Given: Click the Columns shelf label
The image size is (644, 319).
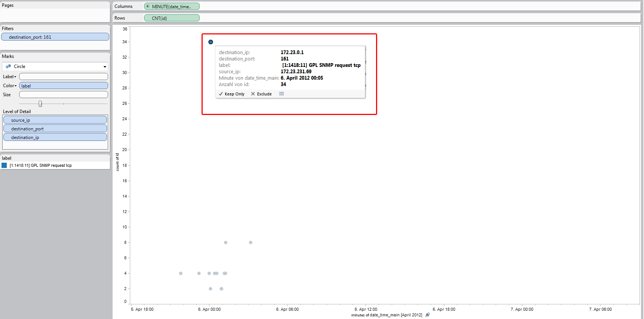Looking at the screenshot, I should [x=123, y=6].
